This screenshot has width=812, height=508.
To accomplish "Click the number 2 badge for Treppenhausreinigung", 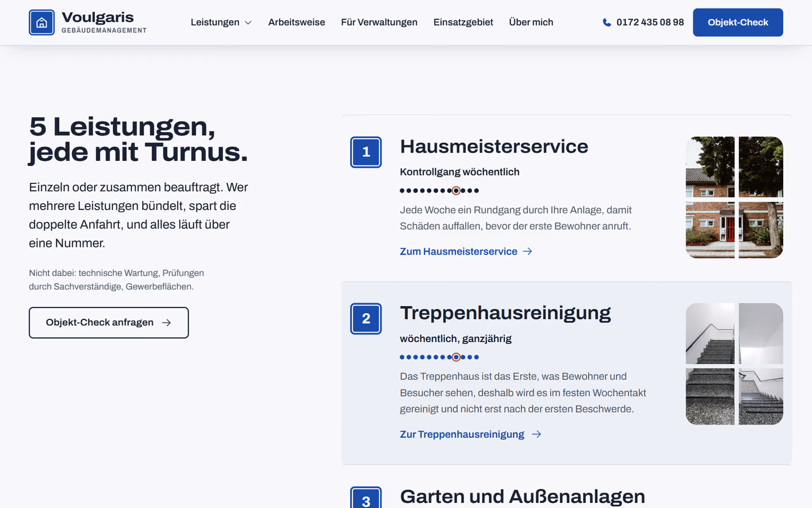I will [x=366, y=319].
